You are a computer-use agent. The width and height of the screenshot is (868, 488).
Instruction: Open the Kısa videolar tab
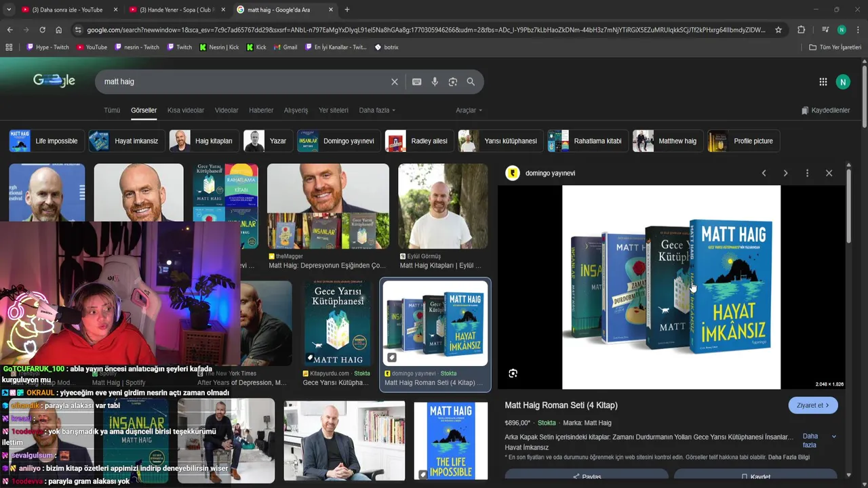(186, 110)
